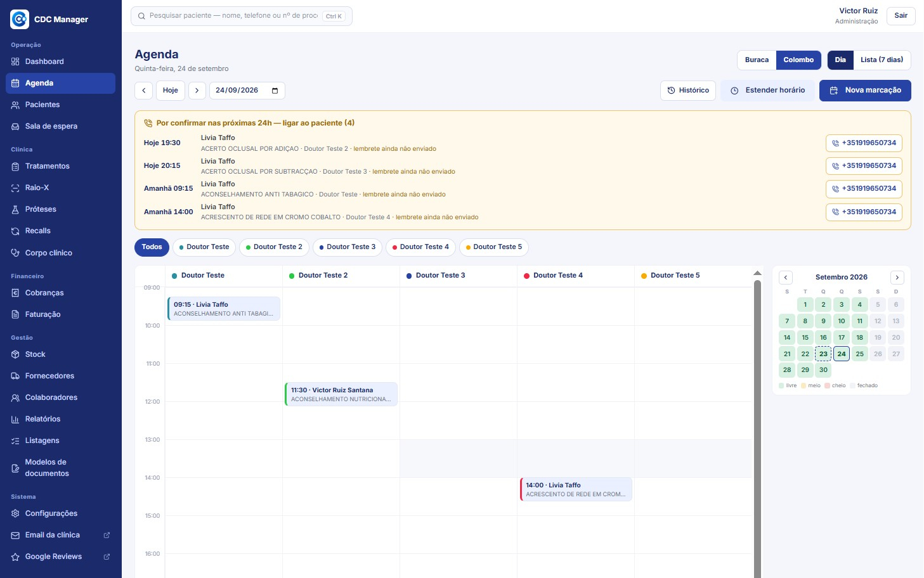924x578 pixels.
Task: Go to the previous day
Action: tap(144, 91)
